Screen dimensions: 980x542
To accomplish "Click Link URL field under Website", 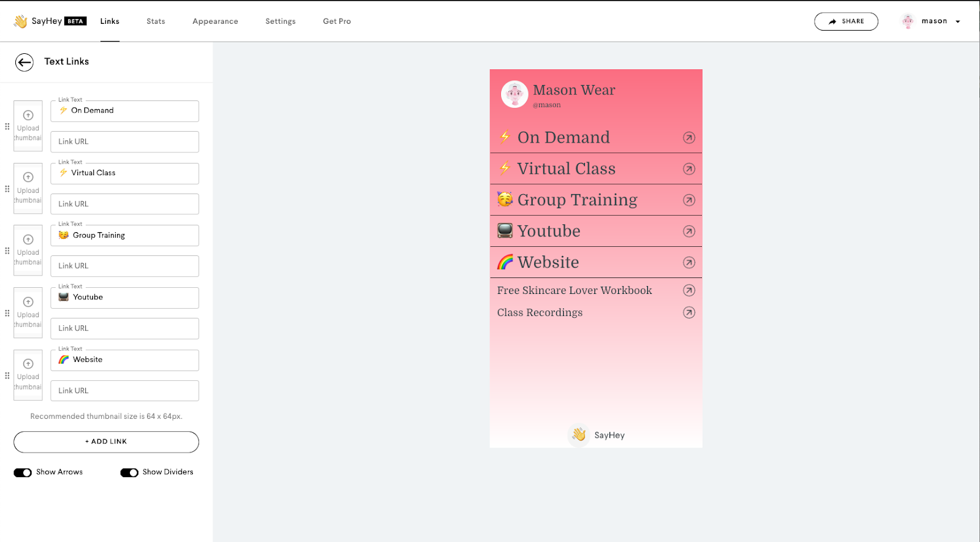I will click(x=124, y=391).
